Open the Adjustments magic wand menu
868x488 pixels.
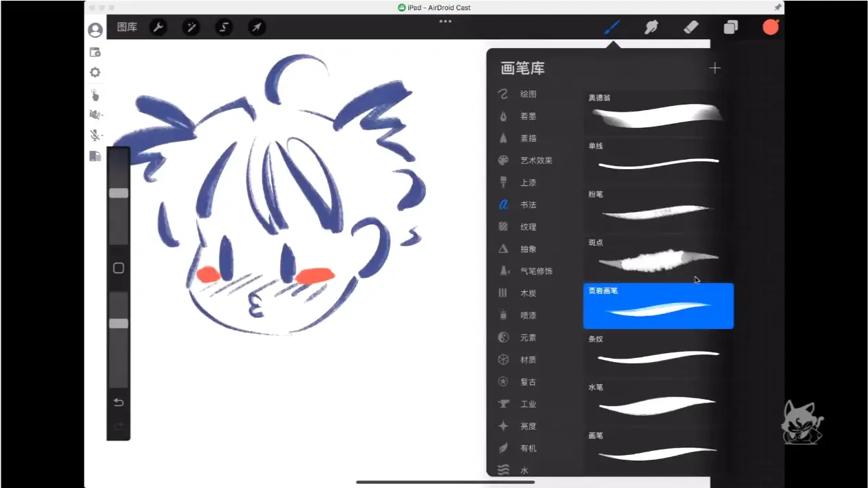tap(191, 28)
